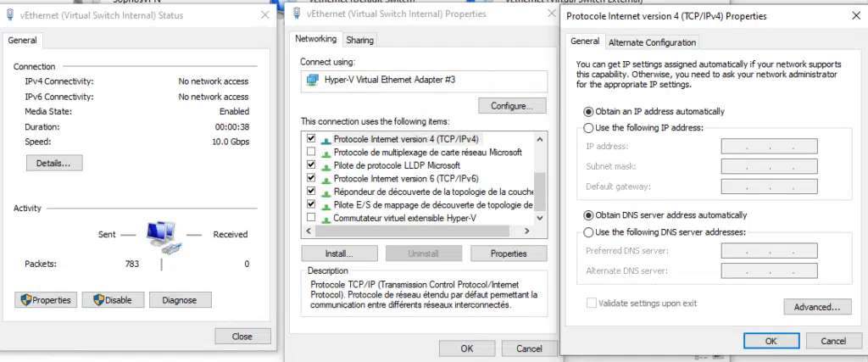
Task: Click items list scroll up arrow
Action: [541, 139]
